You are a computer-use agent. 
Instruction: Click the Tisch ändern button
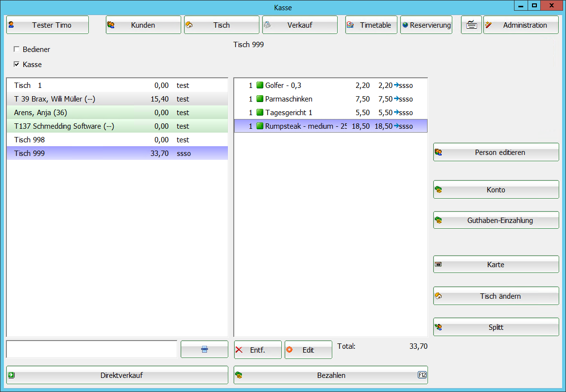[x=496, y=296]
